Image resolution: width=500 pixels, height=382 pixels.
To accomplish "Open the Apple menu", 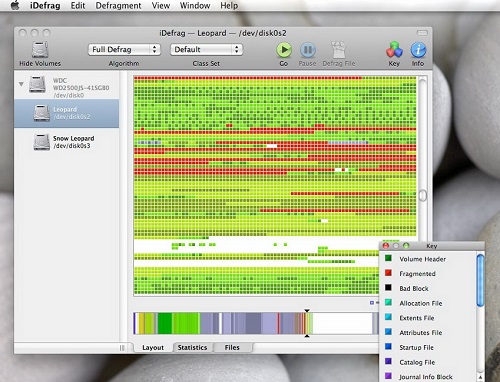I will coord(15,5).
